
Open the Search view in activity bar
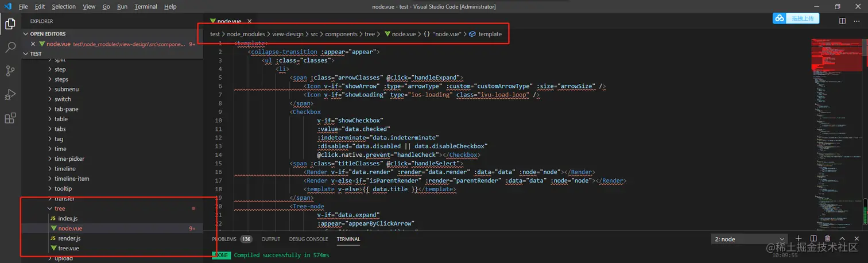[x=10, y=47]
